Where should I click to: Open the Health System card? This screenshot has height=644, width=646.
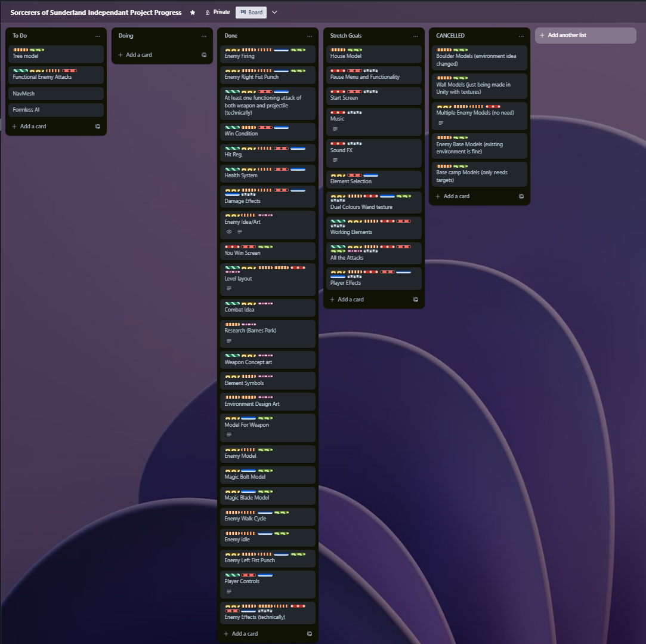tap(268, 174)
